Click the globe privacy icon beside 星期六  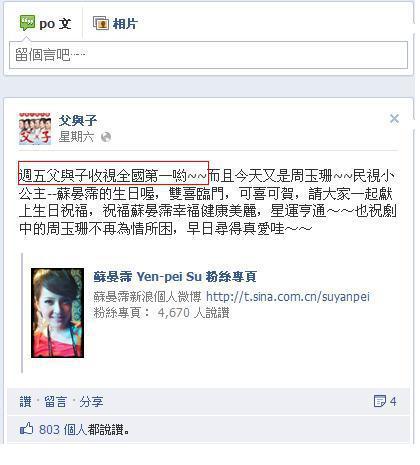coord(106,137)
